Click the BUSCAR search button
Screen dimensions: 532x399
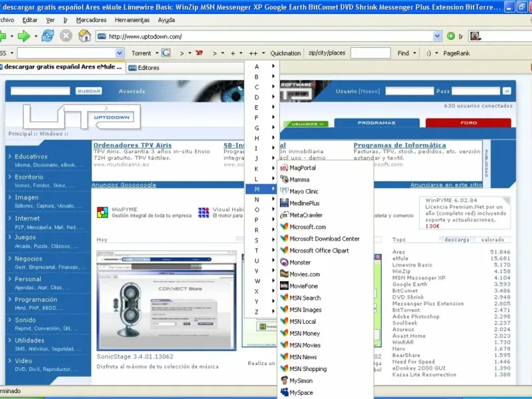88,91
